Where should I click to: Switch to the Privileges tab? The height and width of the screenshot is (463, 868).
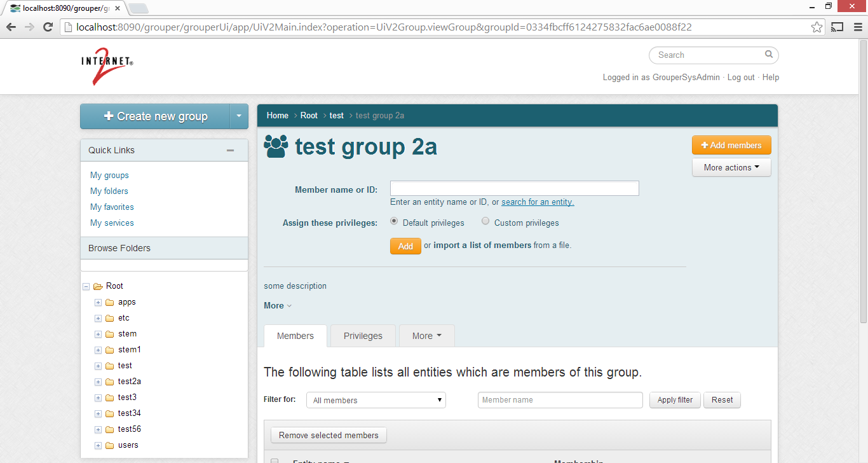point(363,336)
